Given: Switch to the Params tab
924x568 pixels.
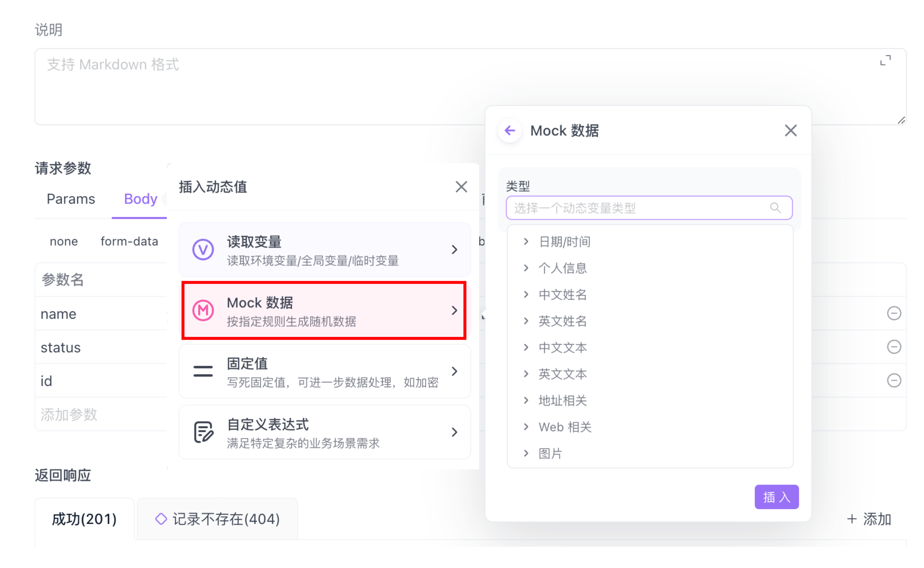Looking at the screenshot, I should tap(70, 199).
